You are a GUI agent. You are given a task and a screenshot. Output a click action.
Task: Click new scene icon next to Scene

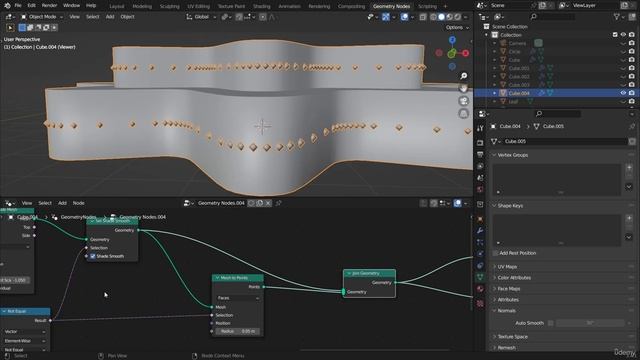542,6
